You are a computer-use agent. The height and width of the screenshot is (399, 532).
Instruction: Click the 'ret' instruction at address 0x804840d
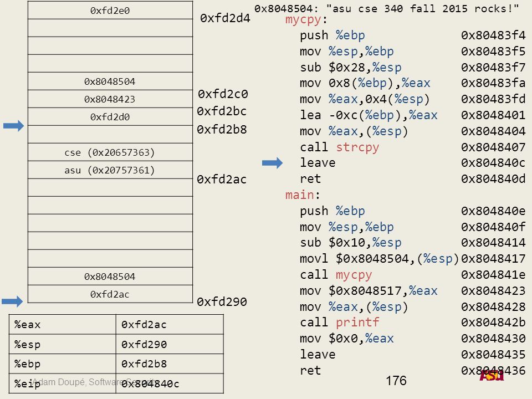click(x=310, y=179)
